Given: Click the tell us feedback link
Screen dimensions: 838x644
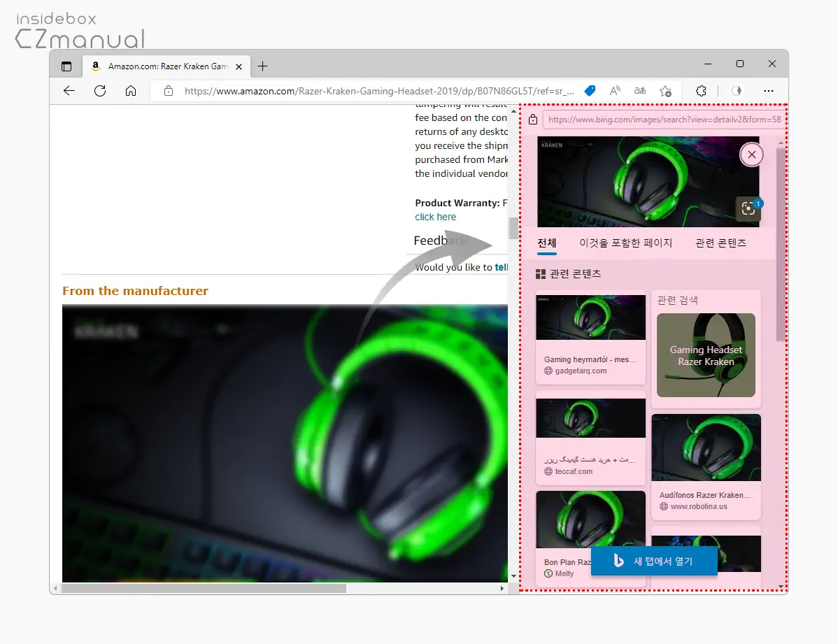Looking at the screenshot, I should 501,267.
